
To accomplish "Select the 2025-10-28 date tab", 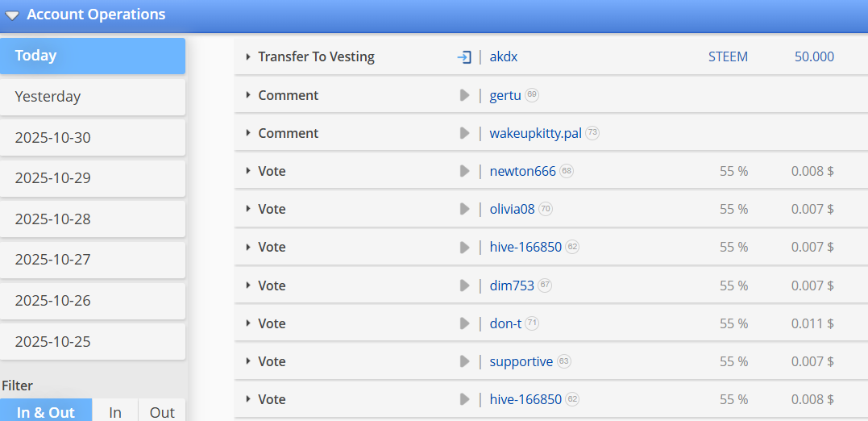I will (x=93, y=219).
